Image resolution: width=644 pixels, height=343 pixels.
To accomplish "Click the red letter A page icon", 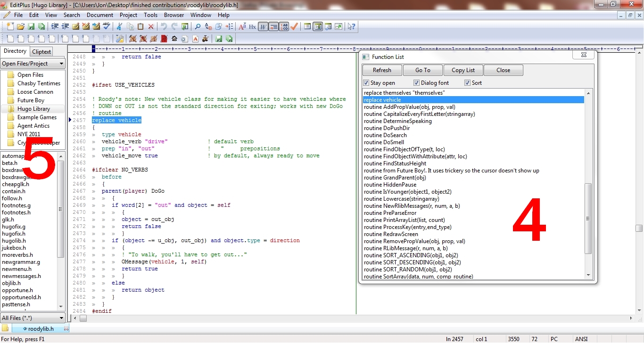I will pyautogui.click(x=195, y=39).
